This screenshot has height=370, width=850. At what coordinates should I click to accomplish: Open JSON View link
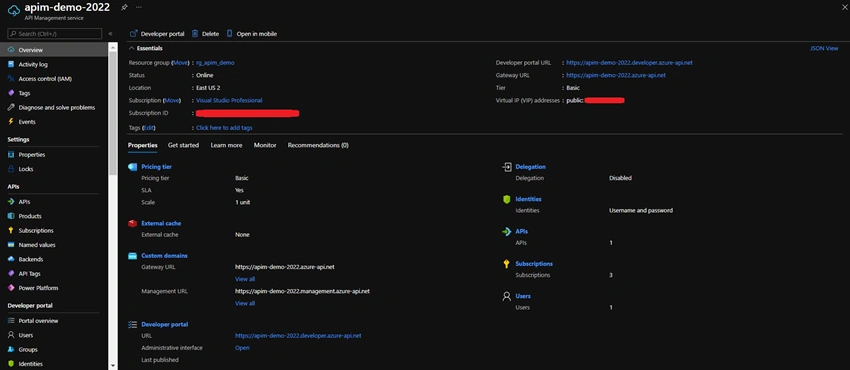pos(824,48)
